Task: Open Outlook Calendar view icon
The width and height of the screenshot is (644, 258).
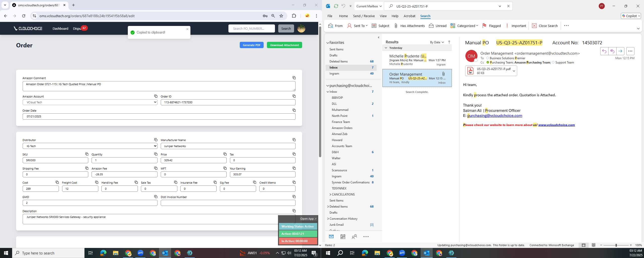Action: tap(343, 237)
